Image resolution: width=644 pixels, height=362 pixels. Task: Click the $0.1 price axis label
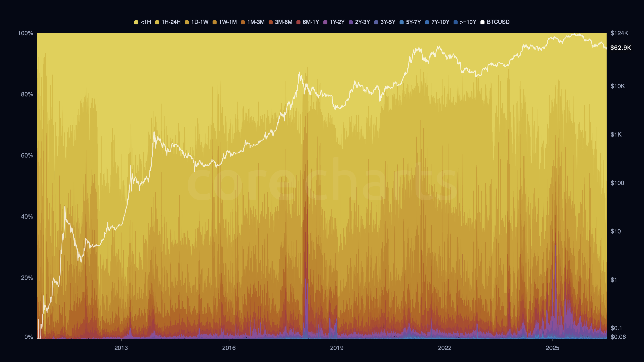point(616,328)
